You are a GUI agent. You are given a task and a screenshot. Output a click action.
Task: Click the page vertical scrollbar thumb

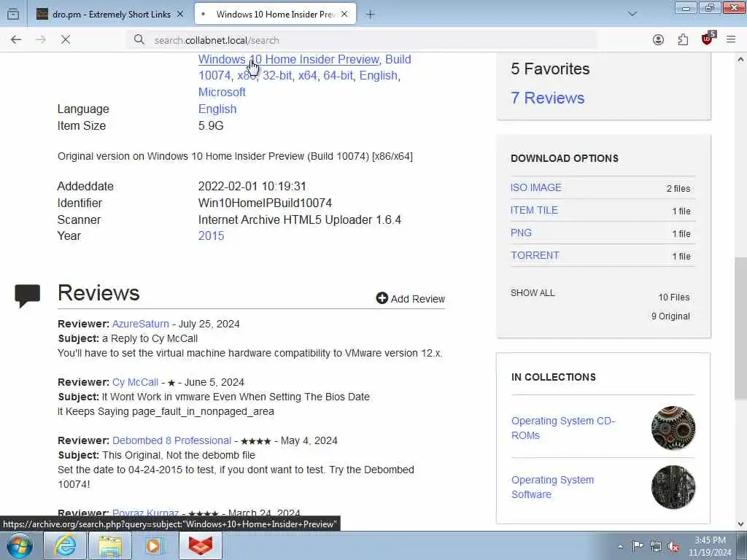point(741,329)
